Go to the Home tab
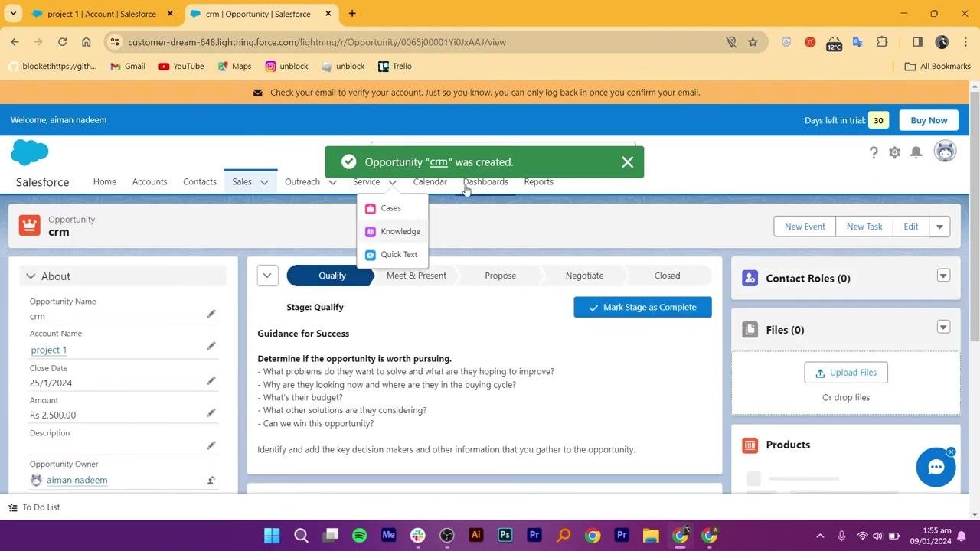This screenshot has width=980, height=551. 105,182
